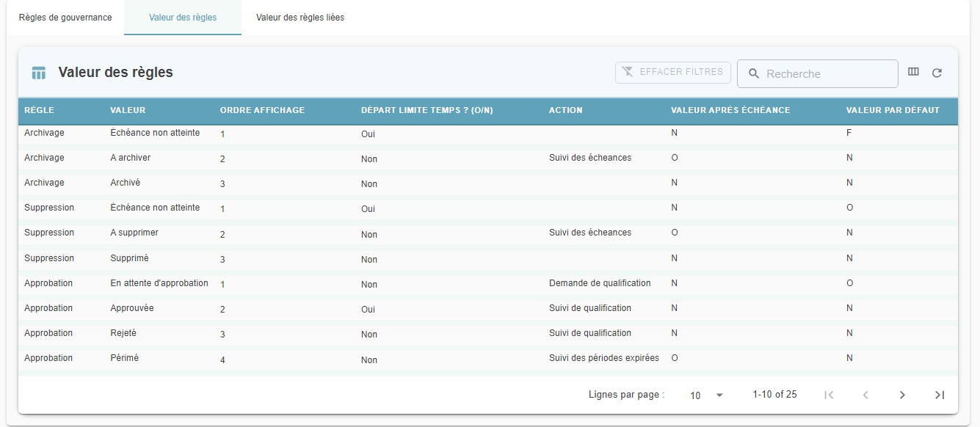
Task: Open the Lignes par page dropdown
Action: 706,395
